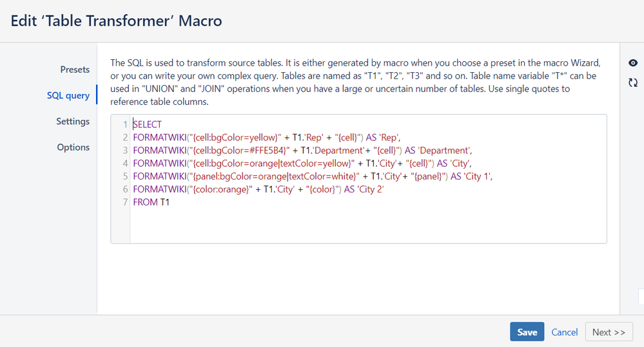Select the SQL query tab

coord(68,95)
